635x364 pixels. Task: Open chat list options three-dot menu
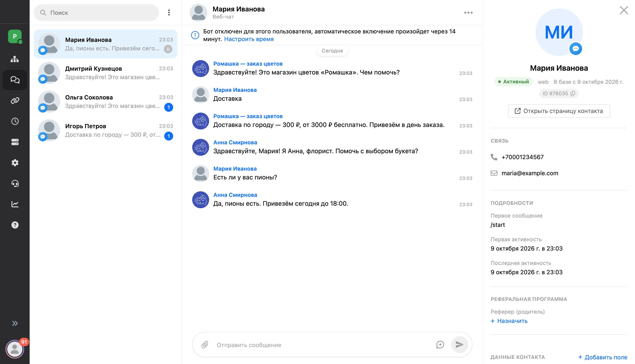coord(169,12)
